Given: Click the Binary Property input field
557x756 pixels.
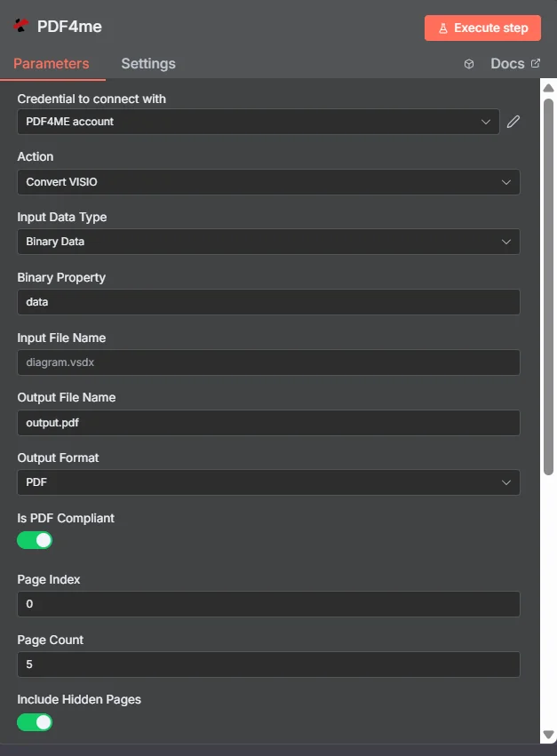Looking at the screenshot, I should point(268,302).
